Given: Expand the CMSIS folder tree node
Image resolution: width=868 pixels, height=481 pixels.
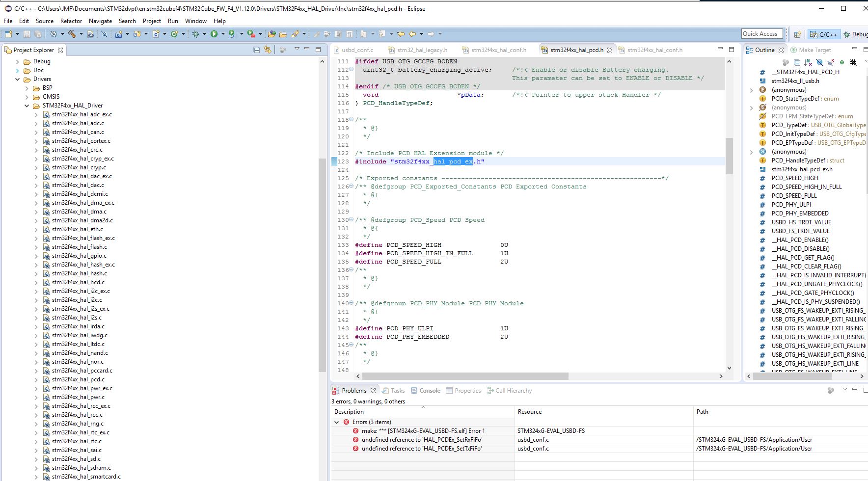Looking at the screenshot, I should pyautogui.click(x=27, y=97).
